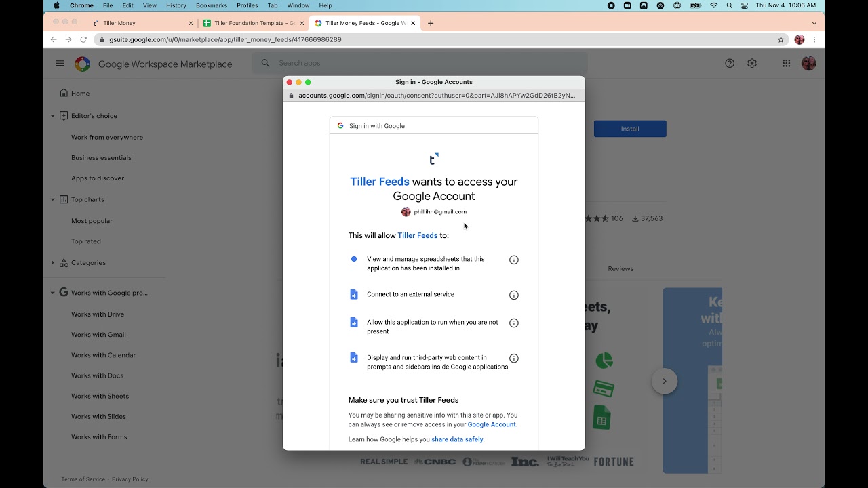Screen dimensions: 868x488
Task: Select Works with Calendar
Action: 104,355
